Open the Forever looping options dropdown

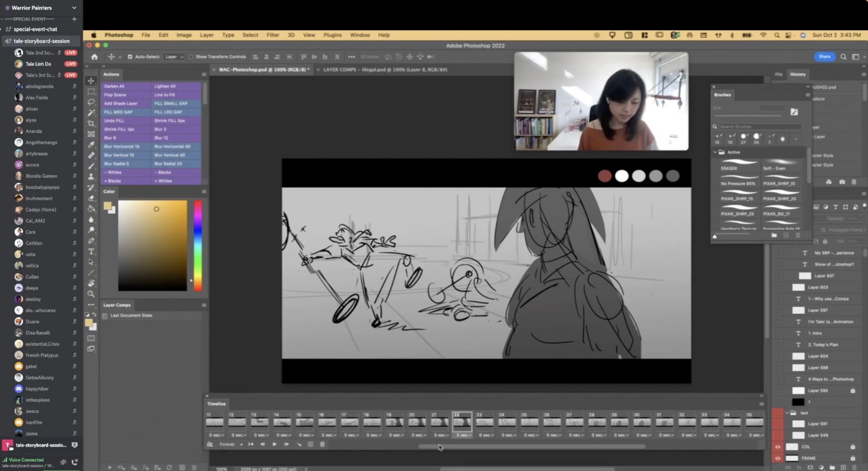(231, 444)
